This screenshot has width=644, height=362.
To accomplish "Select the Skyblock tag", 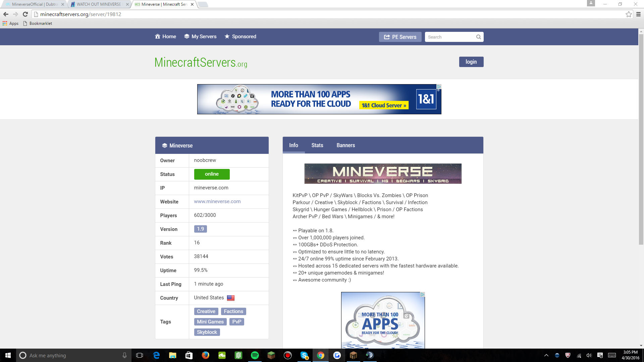I will [x=207, y=332].
